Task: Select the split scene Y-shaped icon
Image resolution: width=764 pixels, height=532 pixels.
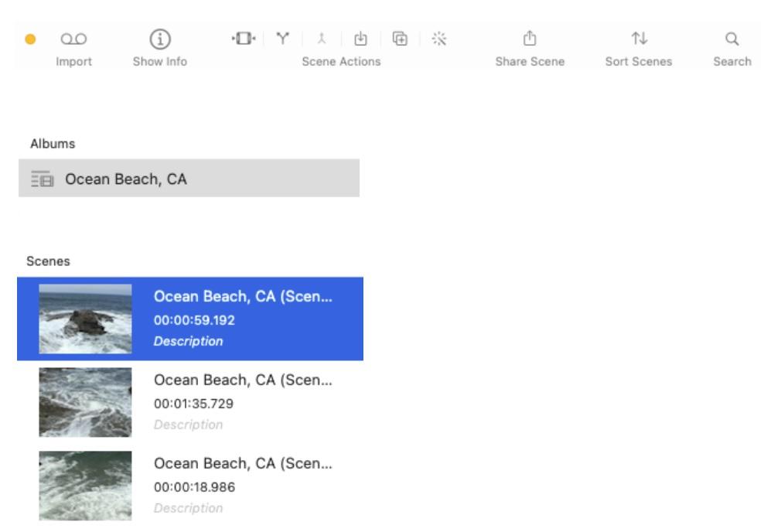Action: (x=282, y=38)
